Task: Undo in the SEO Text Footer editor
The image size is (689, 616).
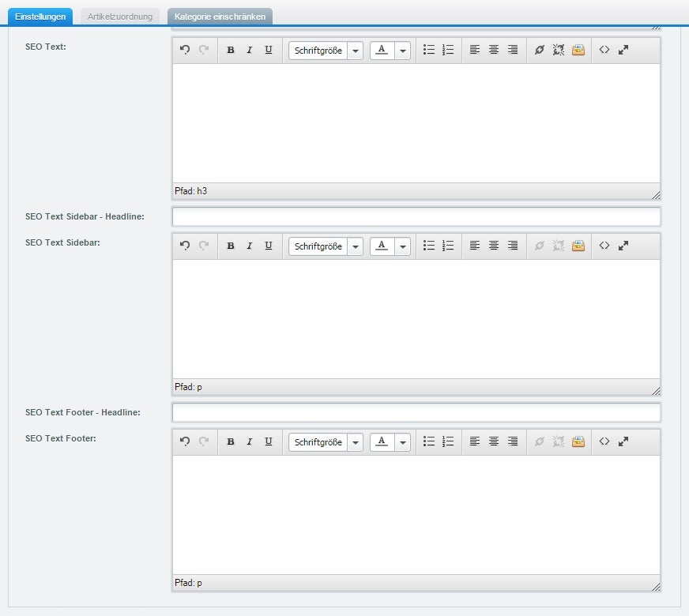Action: point(185,441)
